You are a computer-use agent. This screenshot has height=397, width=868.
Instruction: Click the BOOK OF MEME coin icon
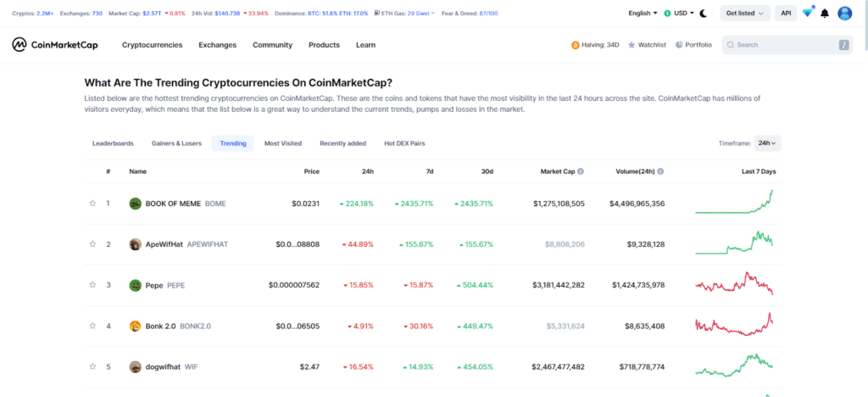click(135, 204)
